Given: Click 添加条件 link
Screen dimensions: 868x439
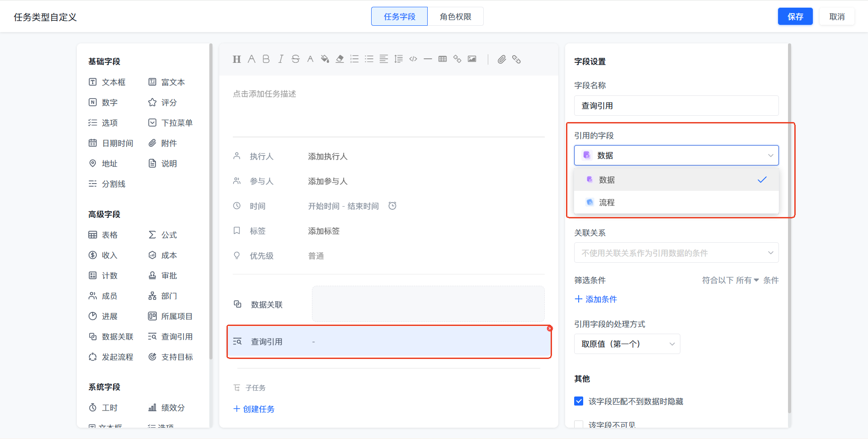Looking at the screenshot, I should click(x=596, y=299).
